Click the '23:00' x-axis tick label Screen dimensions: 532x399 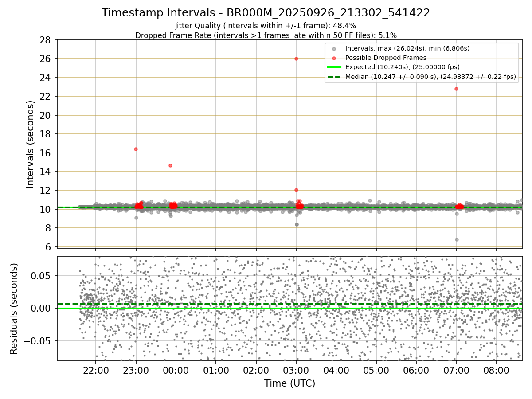click(x=136, y=370)
